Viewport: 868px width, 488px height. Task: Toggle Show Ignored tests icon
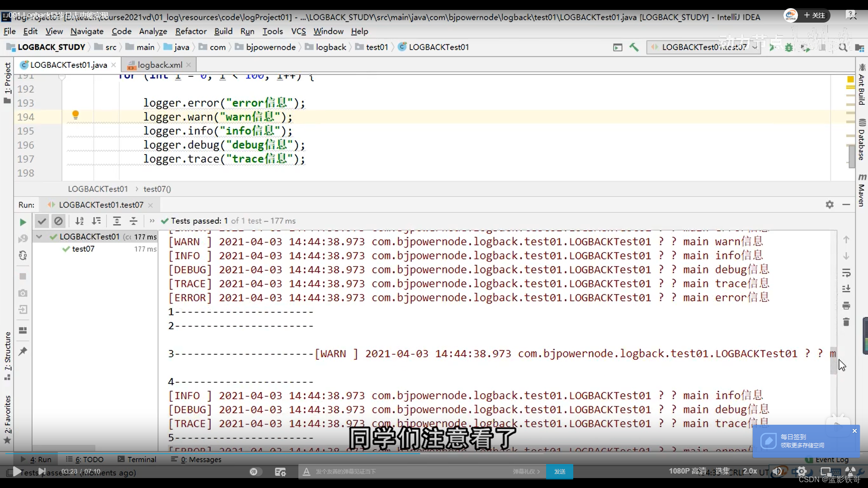(x=58, y=221)
